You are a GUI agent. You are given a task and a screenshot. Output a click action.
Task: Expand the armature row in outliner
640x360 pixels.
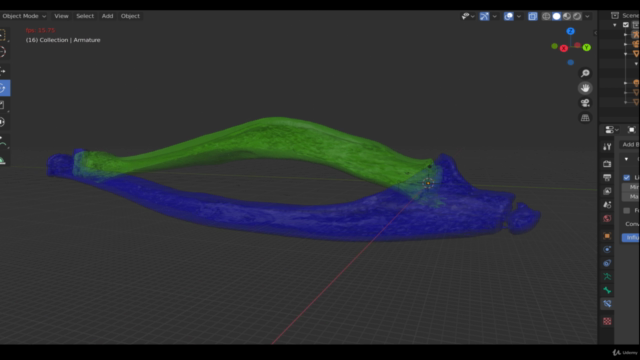point(625,35)
